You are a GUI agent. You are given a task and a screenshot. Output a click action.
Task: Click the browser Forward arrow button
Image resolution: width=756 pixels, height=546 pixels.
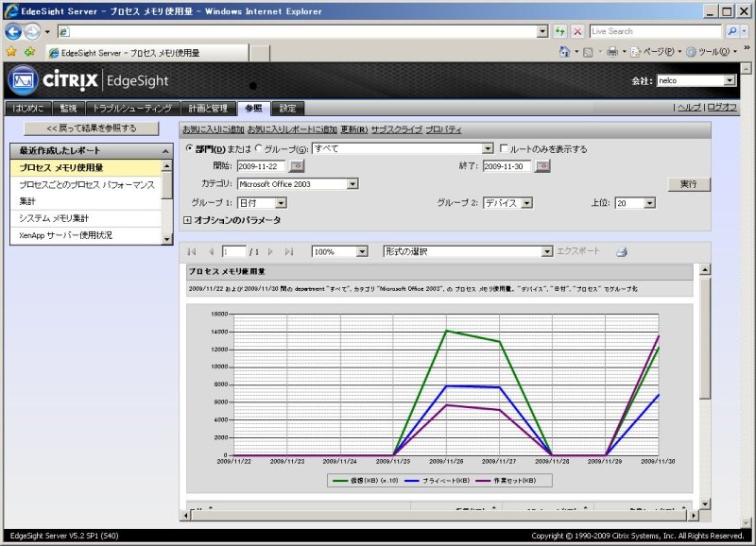tap(32, 32)
